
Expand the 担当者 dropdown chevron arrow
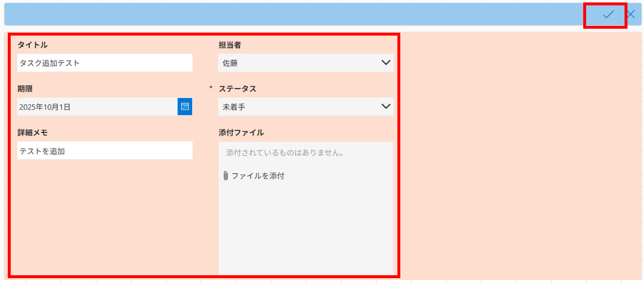(x=386, y=63)
